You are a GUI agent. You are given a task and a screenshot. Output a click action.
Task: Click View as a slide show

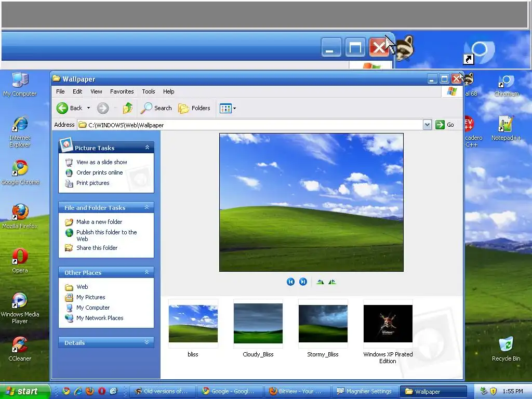tap(102, 162)
